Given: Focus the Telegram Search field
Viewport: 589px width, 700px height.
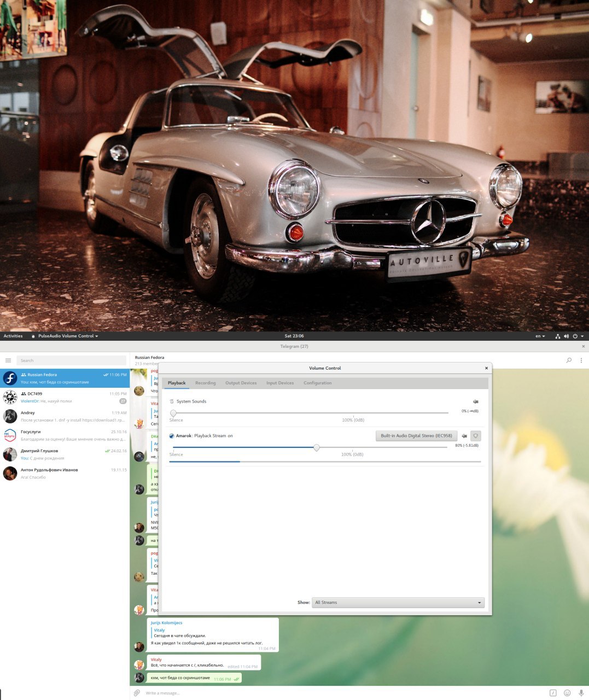Looking at the screenshot, I should (x=72, y=360).
